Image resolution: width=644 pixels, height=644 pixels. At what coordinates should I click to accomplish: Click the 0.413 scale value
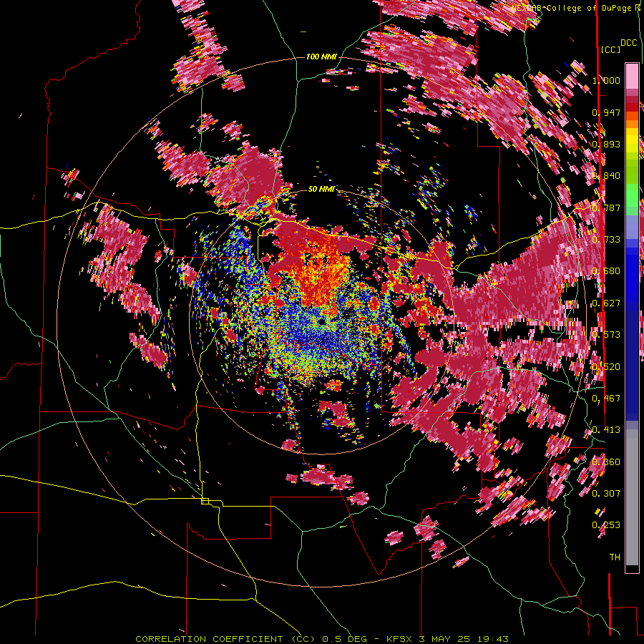point(606,430)
